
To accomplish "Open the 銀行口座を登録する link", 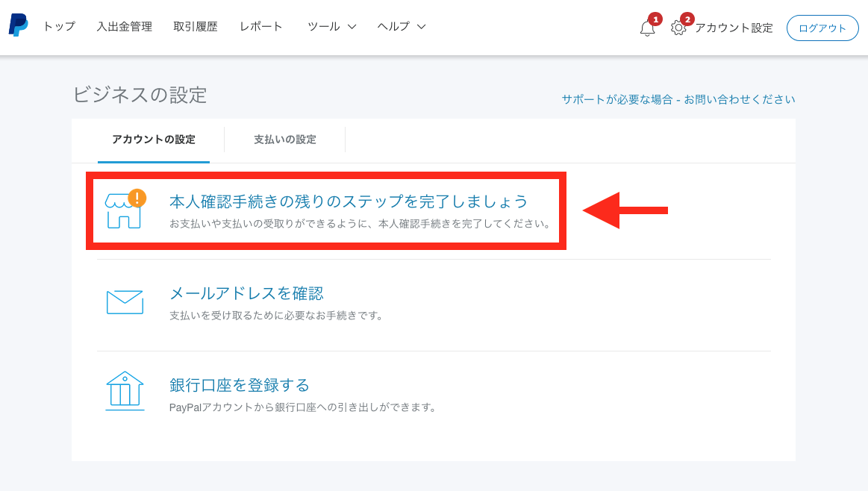I will (x=240, y=385).
